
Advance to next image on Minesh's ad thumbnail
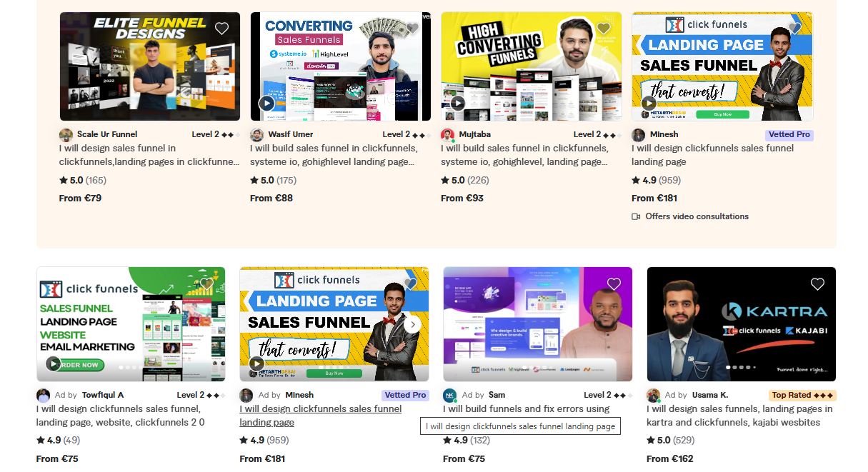tap(412, 324)
